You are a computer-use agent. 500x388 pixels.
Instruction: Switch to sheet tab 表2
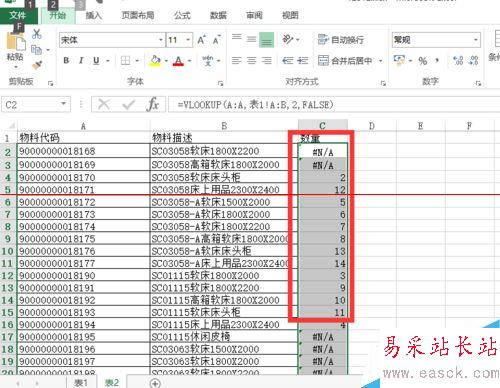point(112,383)
